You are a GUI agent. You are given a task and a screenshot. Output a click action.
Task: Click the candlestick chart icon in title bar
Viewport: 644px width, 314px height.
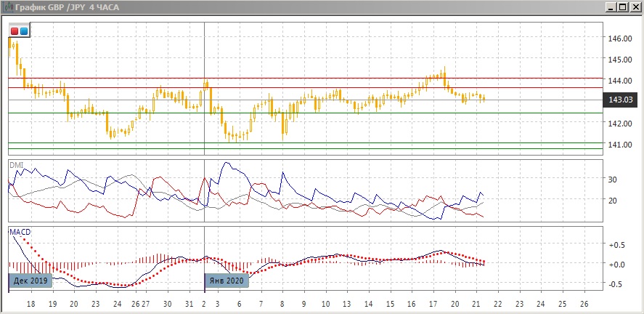(8, 7)
